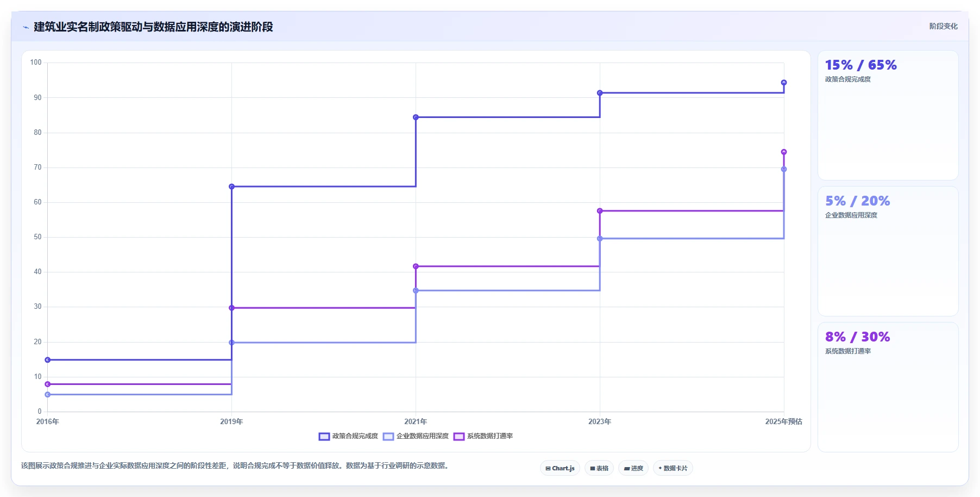Click the icon beside the chart title
Viewport: 980px width, 497px height.
click(x=26, y=27)
